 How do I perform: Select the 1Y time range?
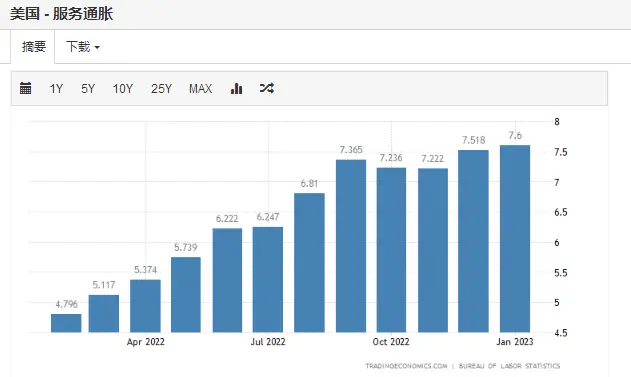tap(56, 89)
